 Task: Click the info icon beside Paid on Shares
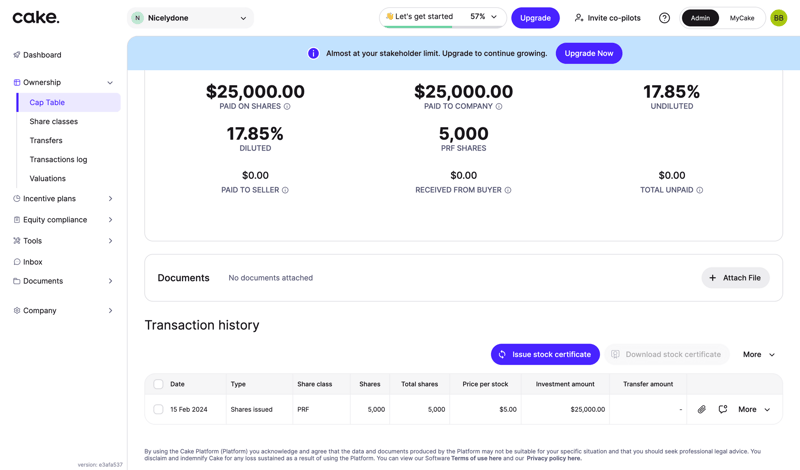[x=287, y=107]
